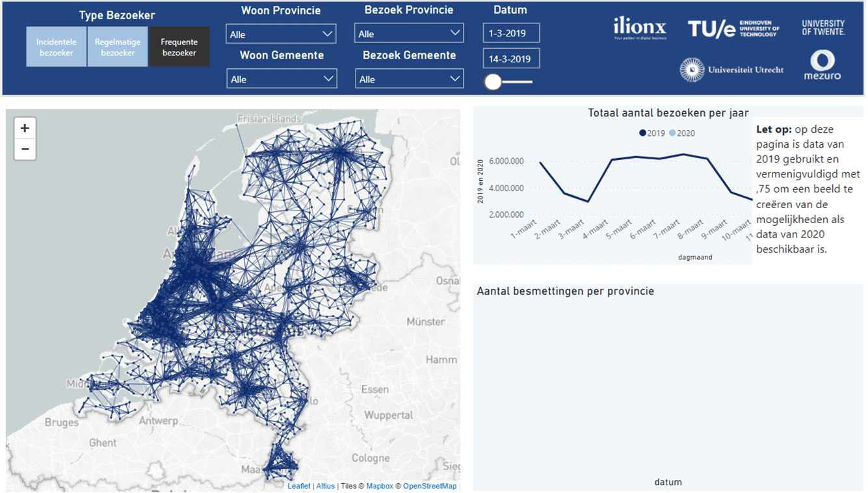868x493 pixels.
Task: Open the Leaflet attribution link
Action: tap(299, 486)
